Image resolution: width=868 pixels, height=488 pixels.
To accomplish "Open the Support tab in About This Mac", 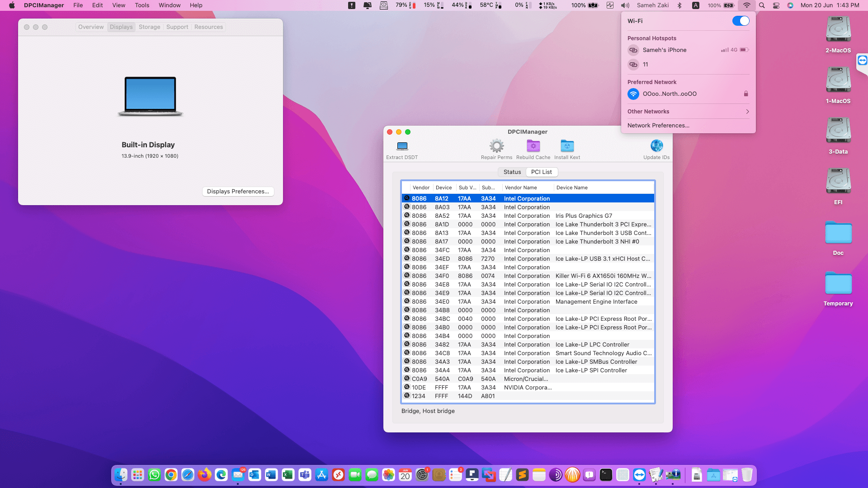I will [x=177, y=27].
